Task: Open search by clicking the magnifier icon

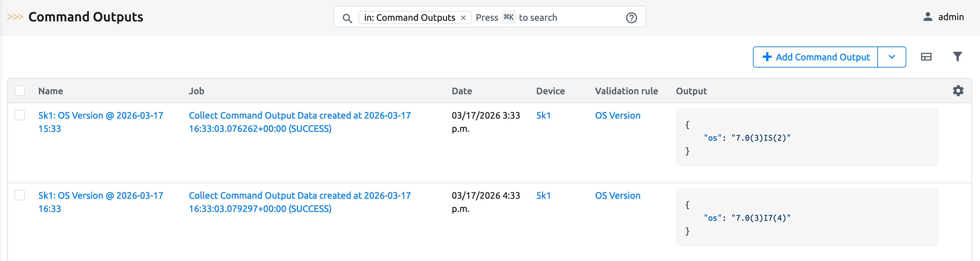Action: click(x=347, y=17)
